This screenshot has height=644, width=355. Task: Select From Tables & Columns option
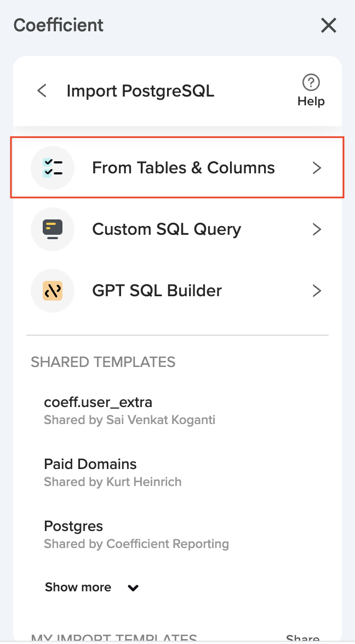coord(183,168)
